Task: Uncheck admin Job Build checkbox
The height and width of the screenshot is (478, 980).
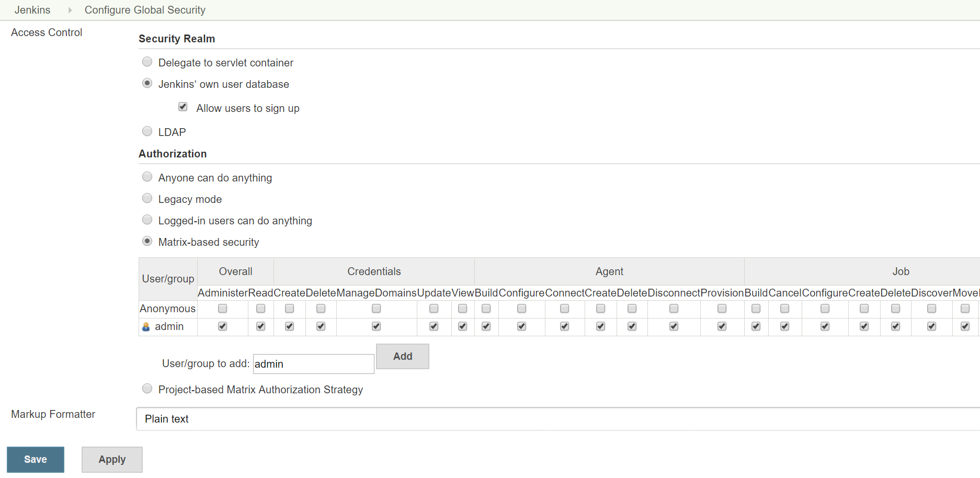Action: tap(756, 326)
